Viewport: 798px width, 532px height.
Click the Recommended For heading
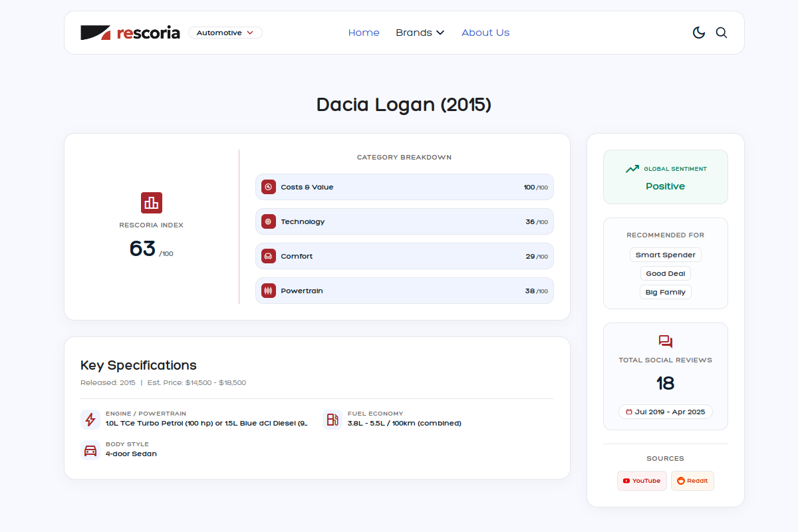[666, 235]
